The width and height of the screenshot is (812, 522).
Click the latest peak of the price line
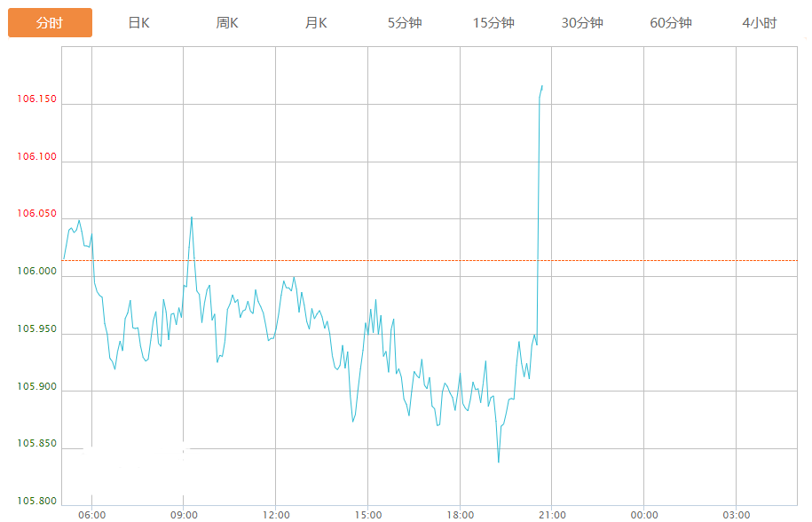[x=542, y=86]
